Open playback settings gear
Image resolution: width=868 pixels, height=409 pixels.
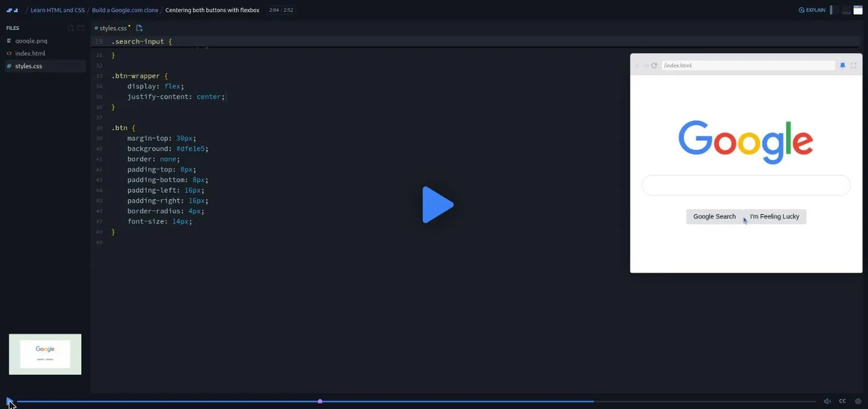(x=858, y=402)
